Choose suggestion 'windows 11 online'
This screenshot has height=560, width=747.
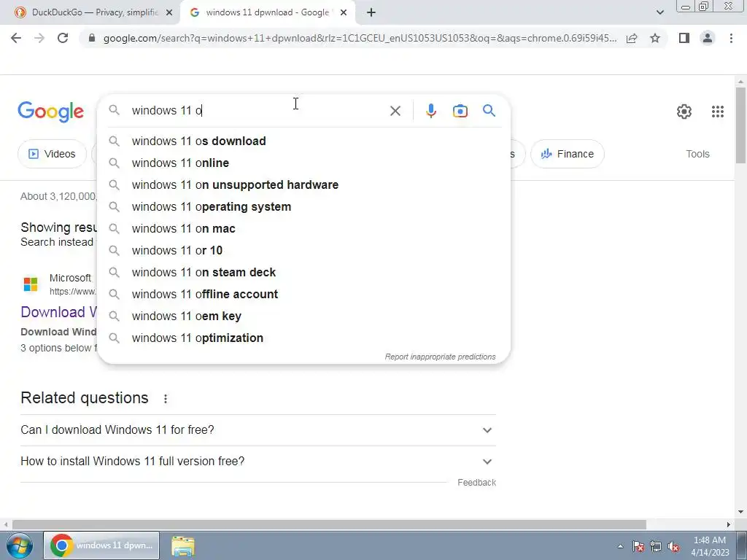(303, 163)
